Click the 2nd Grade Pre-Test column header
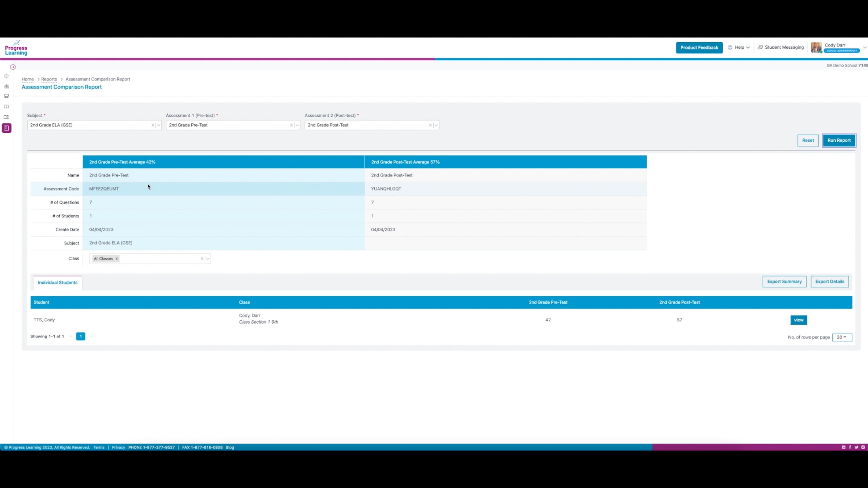 click(x=548, y=302)
